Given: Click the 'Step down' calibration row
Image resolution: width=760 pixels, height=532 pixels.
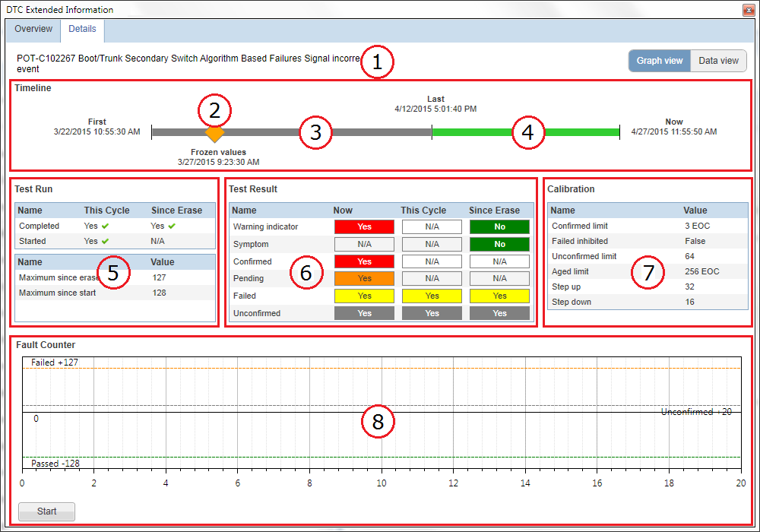Looking at the screenshot, I should click(x=648, y=302).
